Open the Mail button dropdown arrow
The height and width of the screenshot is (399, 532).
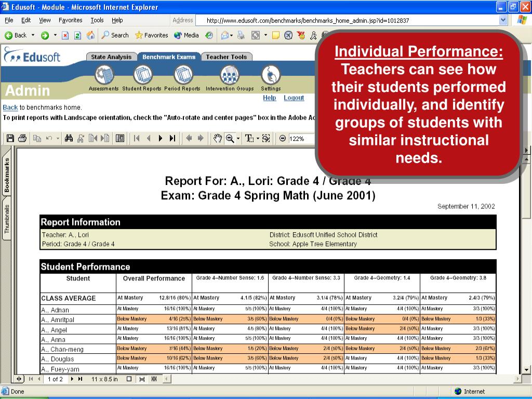pos(231,35)
